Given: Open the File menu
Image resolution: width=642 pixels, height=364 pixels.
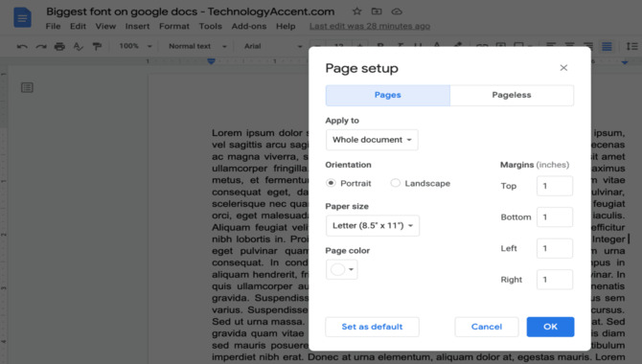Looking at the screenshot, I should (53, 26).
